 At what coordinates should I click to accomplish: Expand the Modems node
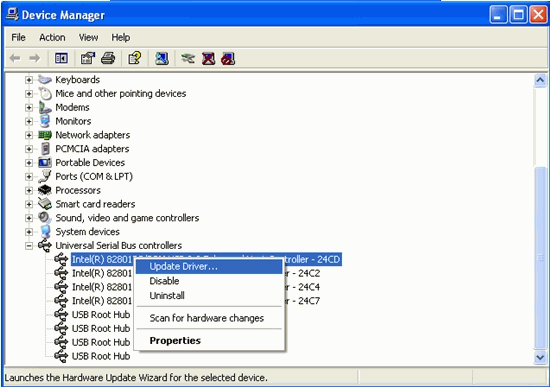click(x=29, y=107)
